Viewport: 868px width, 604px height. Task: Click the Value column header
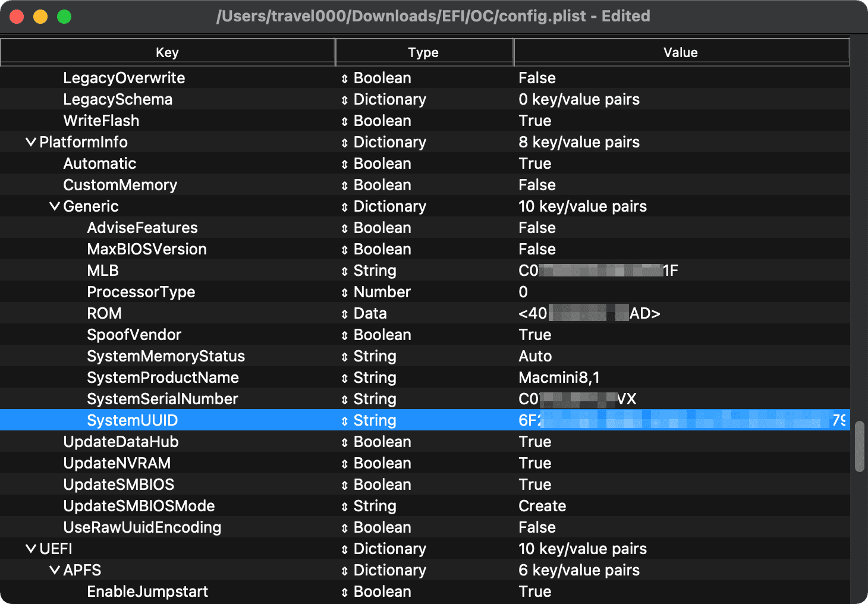[x=680, y=52]
